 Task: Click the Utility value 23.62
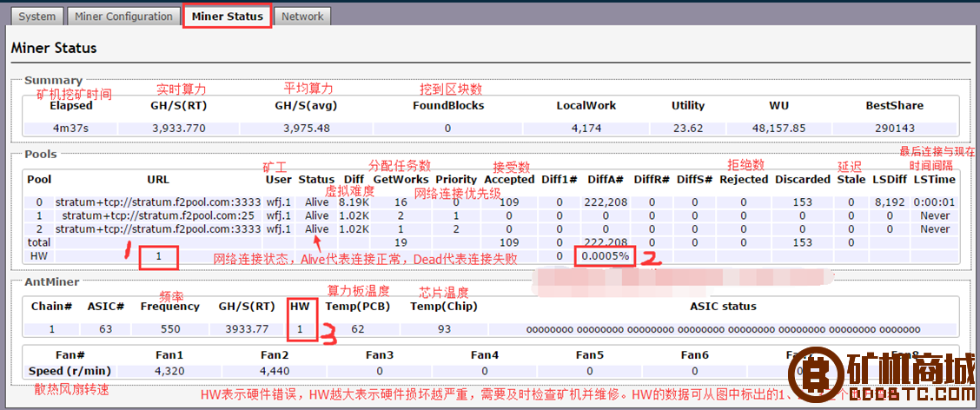(x=687, y=129)
